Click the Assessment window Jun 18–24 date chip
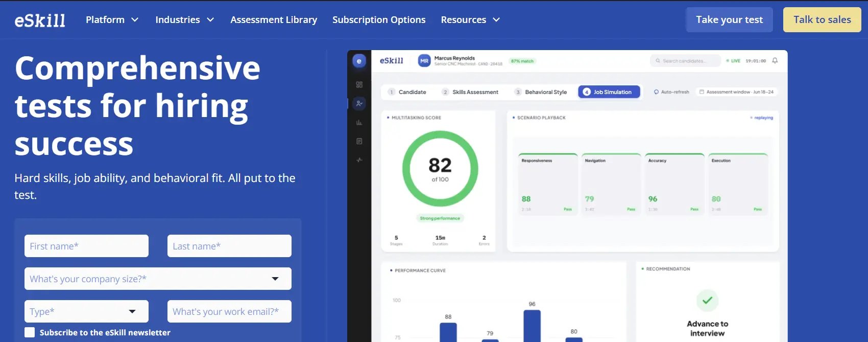This screenshot has width=868, height=342. point(737,92)
